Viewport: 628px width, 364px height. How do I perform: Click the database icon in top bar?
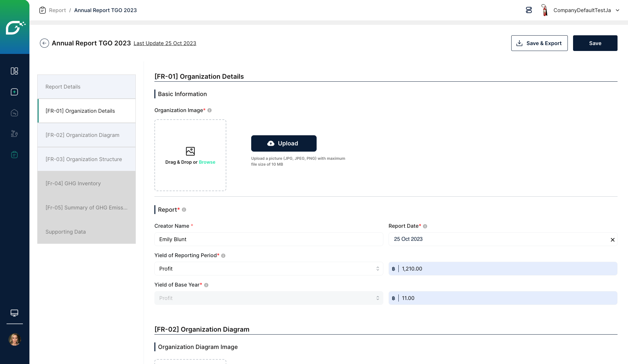point(529,10)
